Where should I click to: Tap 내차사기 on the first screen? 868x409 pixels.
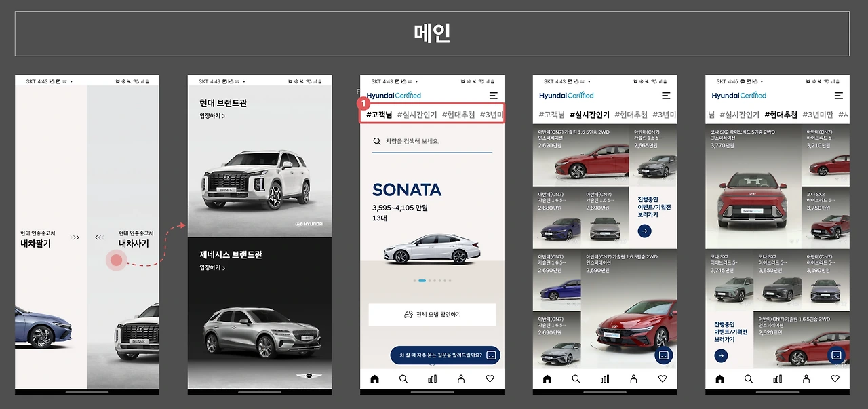[134, 244]
